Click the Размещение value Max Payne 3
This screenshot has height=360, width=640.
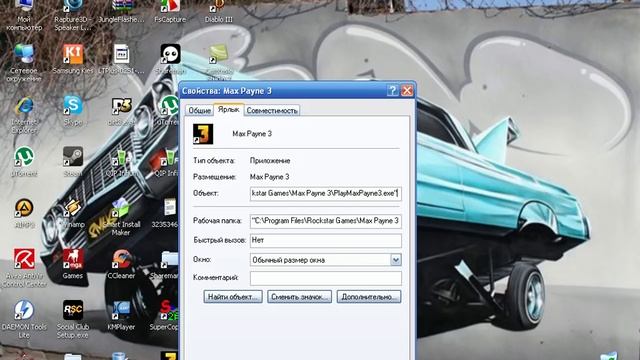pyautogui.click(x=269, y=177)
